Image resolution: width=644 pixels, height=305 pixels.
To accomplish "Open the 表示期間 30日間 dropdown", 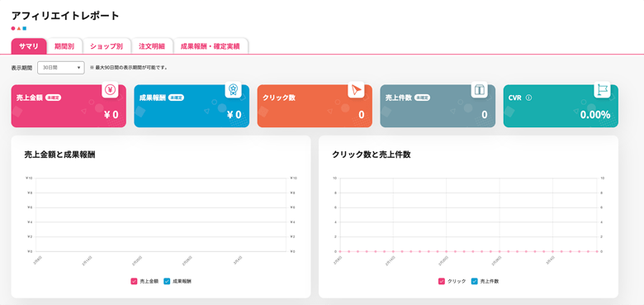I will click(x=61, y=68).
